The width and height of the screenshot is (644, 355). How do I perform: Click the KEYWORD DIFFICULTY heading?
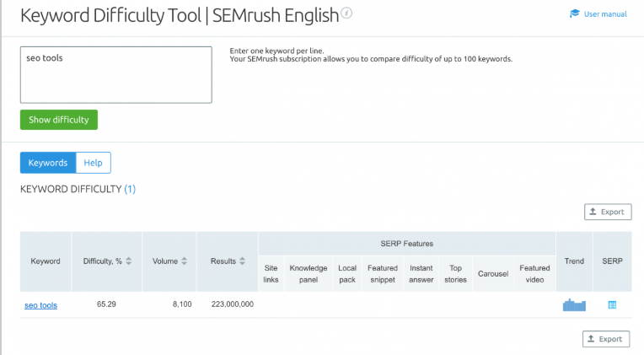pos(71,189)
